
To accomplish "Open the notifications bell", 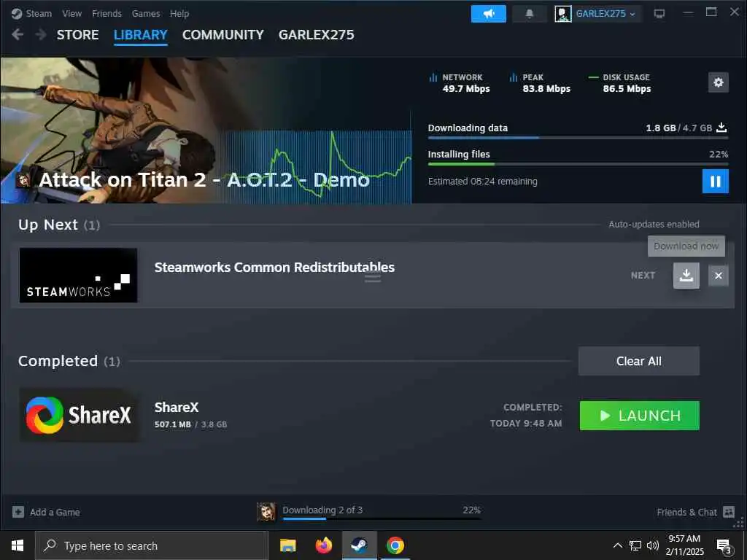I will [530, 13].
